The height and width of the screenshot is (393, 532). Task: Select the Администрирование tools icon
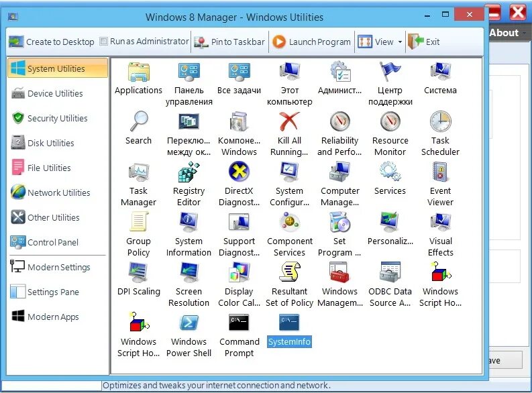coord(340,72)
